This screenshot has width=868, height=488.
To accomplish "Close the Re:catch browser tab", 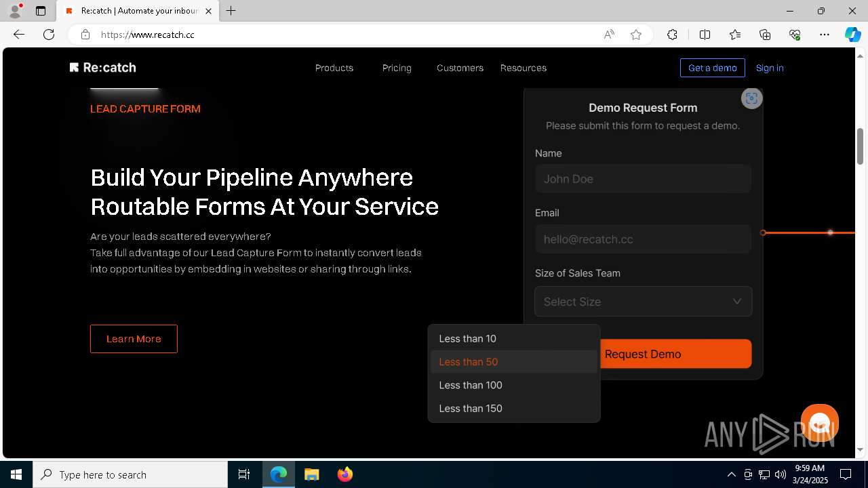I will pos(209,11).
